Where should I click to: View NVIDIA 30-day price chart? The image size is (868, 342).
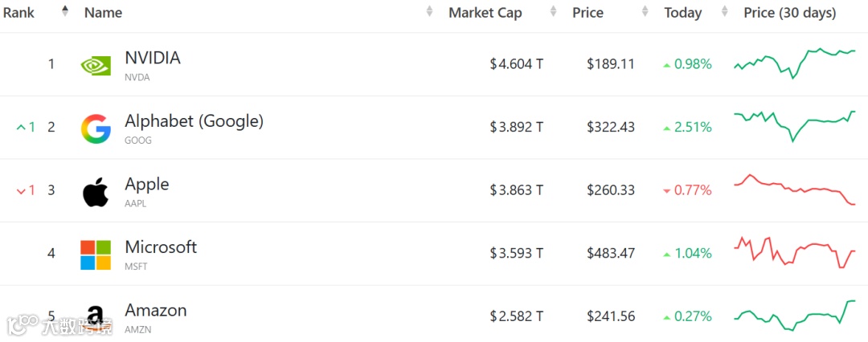[x=794, y=63]
